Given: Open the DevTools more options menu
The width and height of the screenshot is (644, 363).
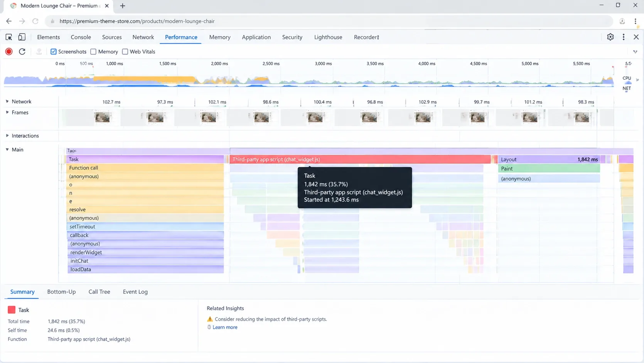Looking at the screenshot, I should 624,37.
